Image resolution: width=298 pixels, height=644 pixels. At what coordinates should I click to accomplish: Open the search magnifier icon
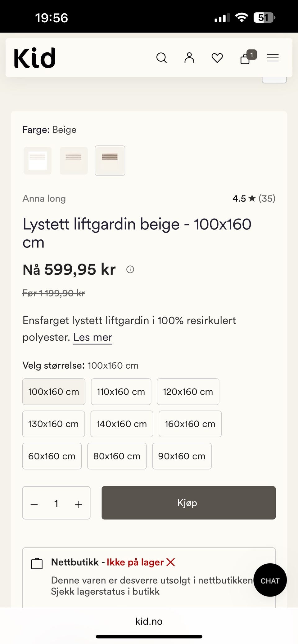(x=161, y=58)
